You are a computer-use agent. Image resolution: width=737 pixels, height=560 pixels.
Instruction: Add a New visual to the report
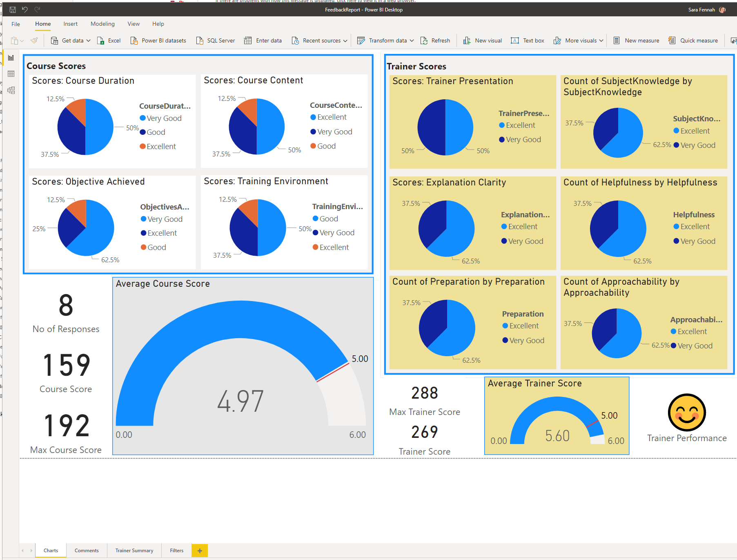[x=467, y=40]
